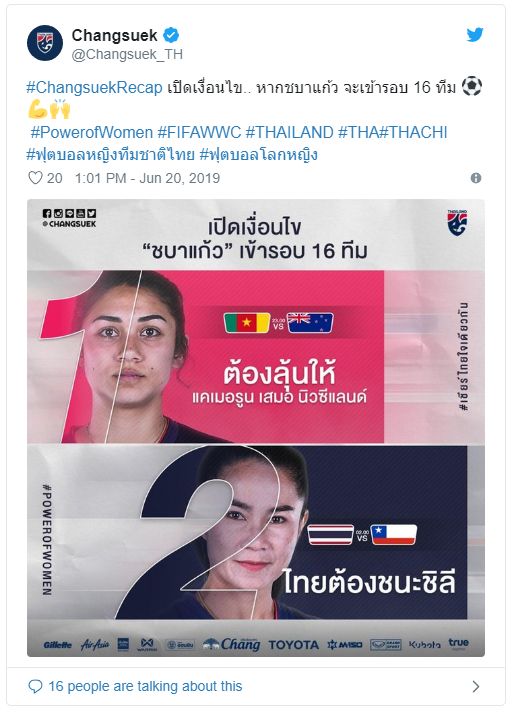Click the 1:01 PM - Jun 20, 2019 timestamp
Screen dimensions: 512x715
point(147,178)
